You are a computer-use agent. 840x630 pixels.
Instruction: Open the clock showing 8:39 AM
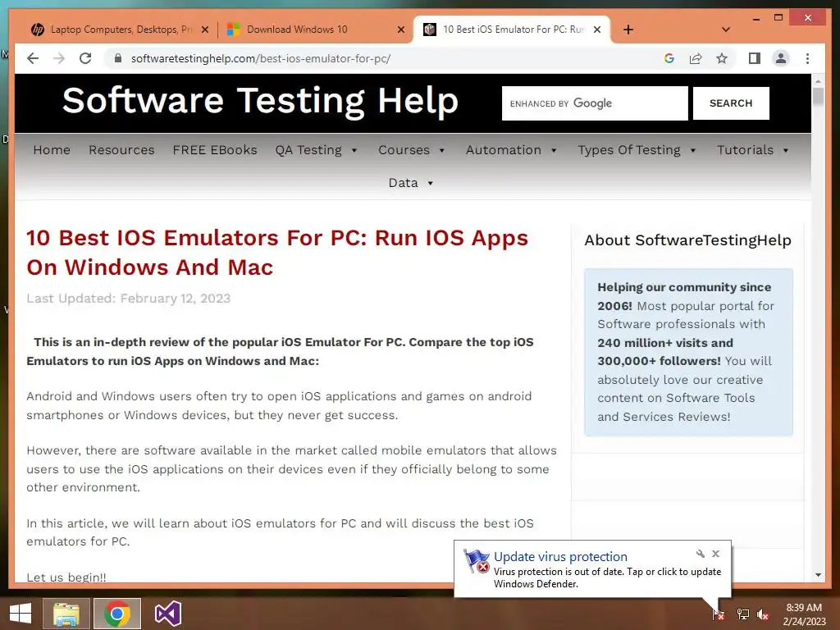click(x=804, y=614)
